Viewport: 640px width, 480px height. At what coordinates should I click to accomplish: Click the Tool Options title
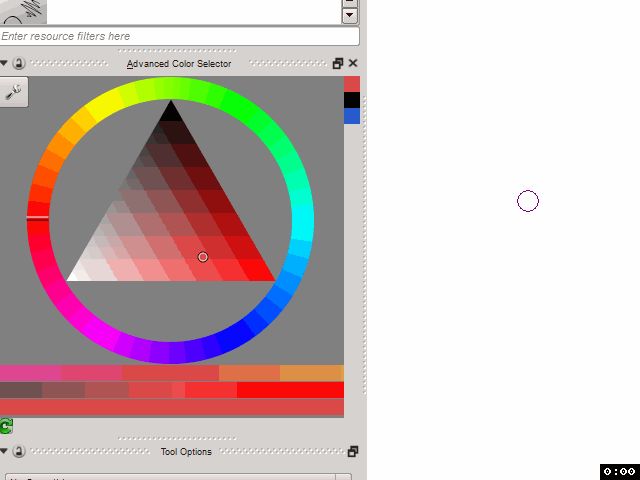(x=186, y=451)
